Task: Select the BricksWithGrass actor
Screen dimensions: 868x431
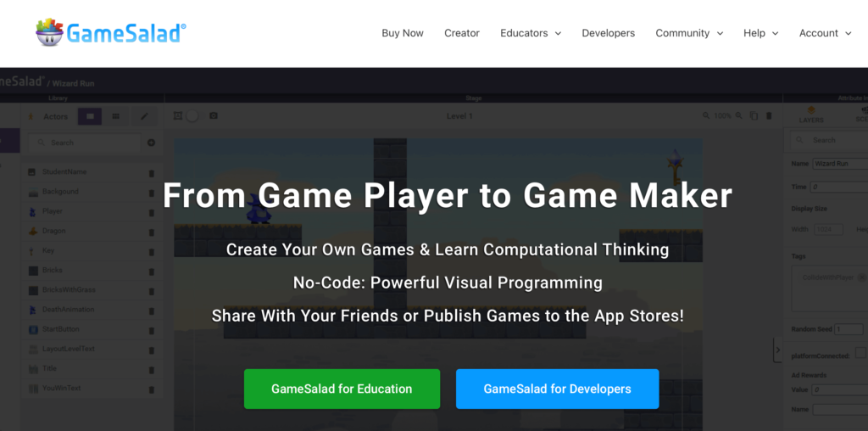Action: pos(92,289)
